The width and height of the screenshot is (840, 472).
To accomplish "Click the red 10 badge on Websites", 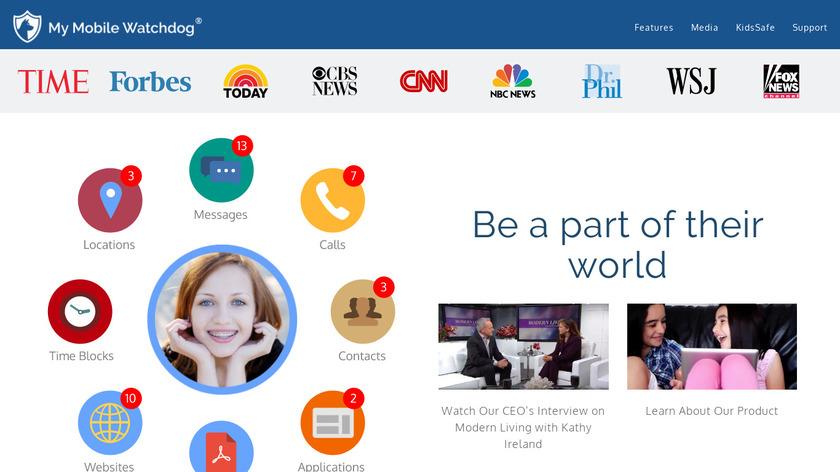I will [131, 398].
